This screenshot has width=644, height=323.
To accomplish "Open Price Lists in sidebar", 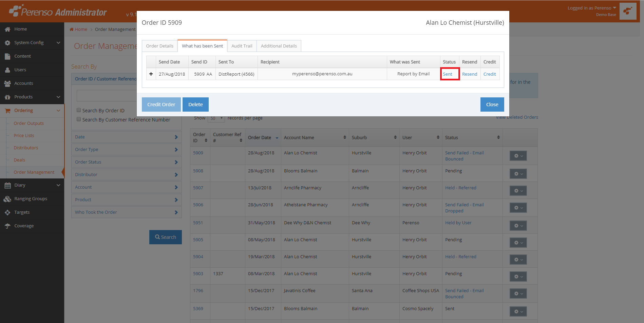I will [x=24, y=136].
